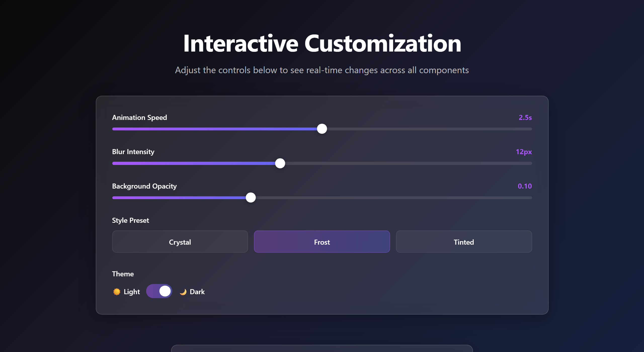Click the Light theme label
The width and height of the screenshot is (644, 352).
pos(132,292)
